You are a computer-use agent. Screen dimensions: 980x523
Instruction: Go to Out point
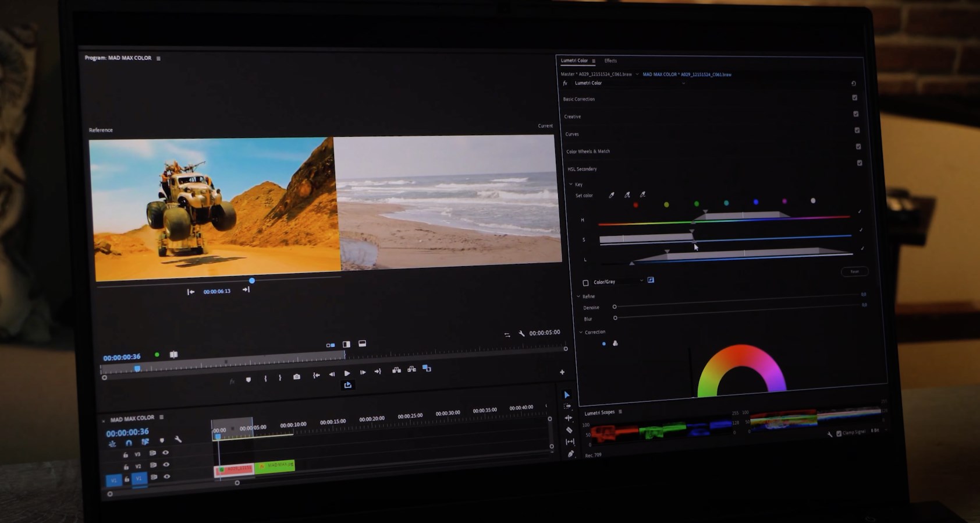pos(378,371)
